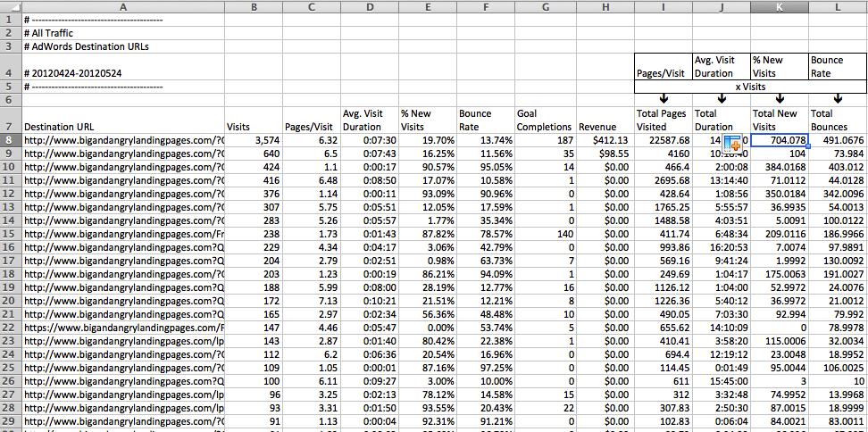Click visits value 640
This screenshot has height=432, width=868.
254,154
